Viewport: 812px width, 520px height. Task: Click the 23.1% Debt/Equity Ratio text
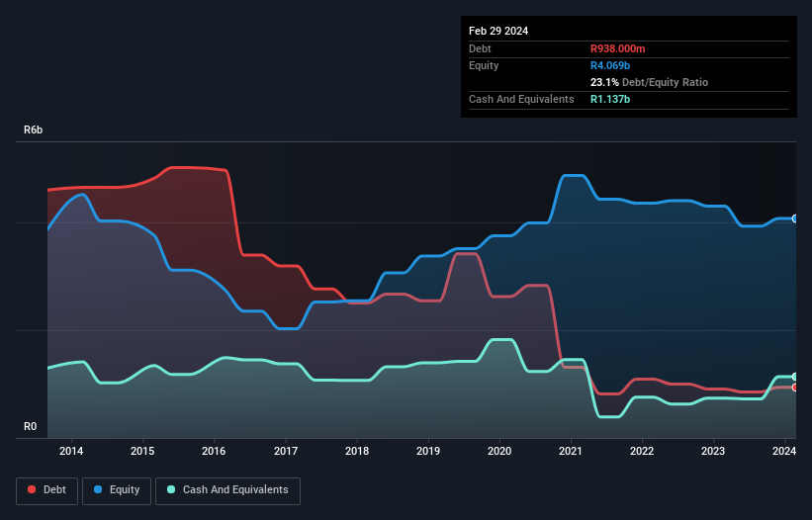click(x=650, y=82)
